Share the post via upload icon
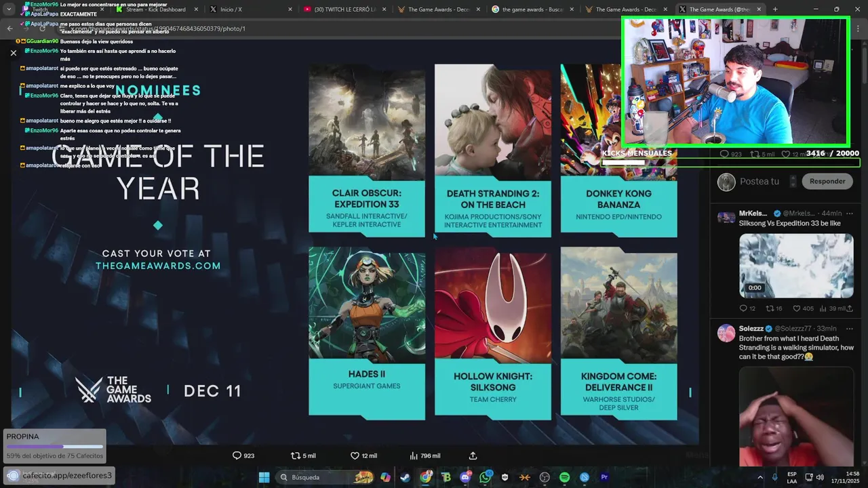Image resolution: width=868 pixels, height=488 pixels. [473, 455]
